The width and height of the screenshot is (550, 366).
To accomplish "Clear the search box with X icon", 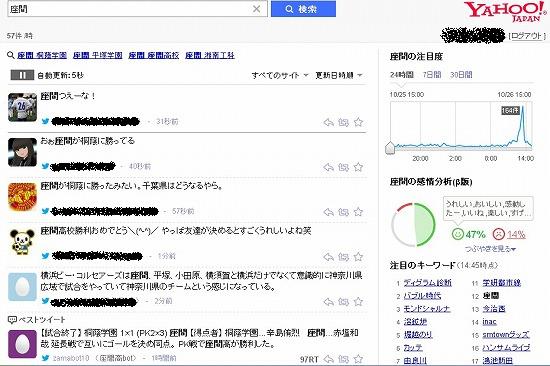I will pos(257,9).
